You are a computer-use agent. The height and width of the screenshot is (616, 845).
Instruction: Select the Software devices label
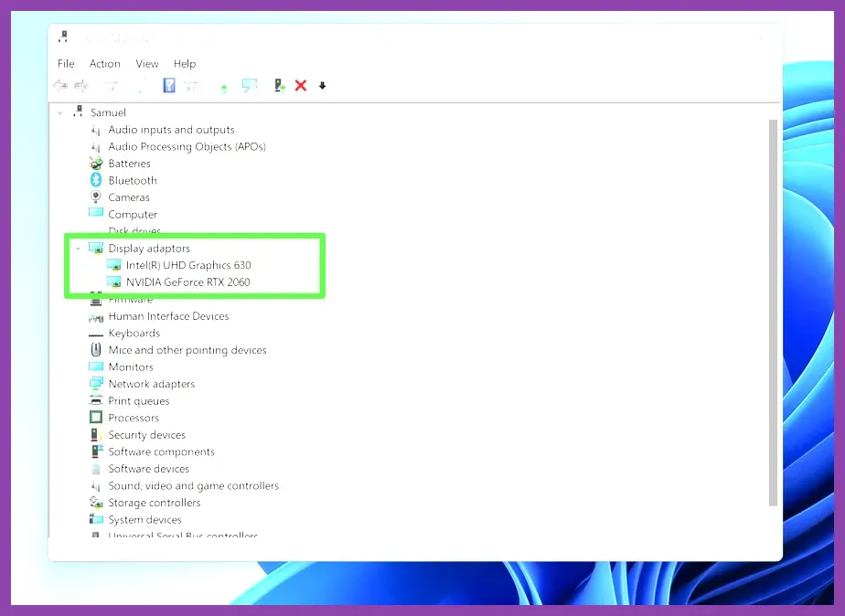coord(149,469)
